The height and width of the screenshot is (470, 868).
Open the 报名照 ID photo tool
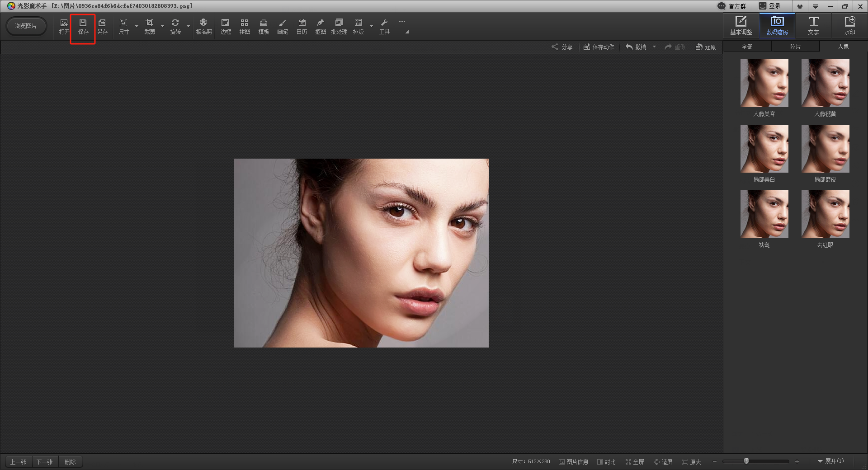[204, 27]
